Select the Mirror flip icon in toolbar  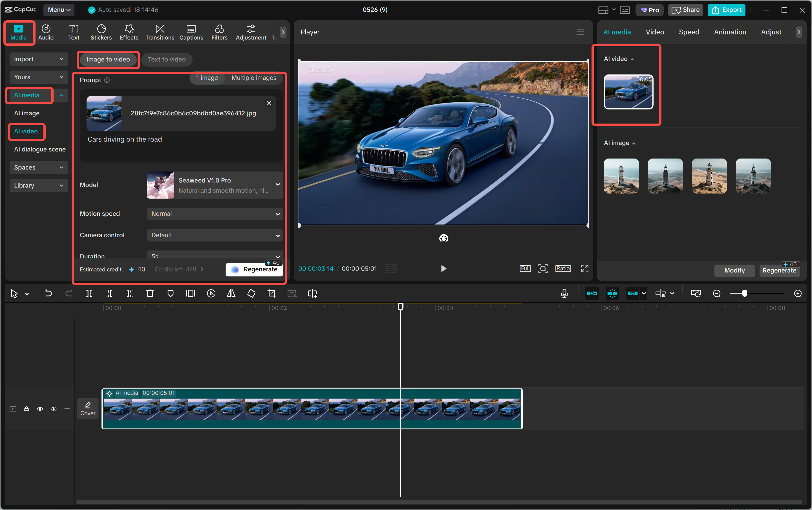coord(231,293)
